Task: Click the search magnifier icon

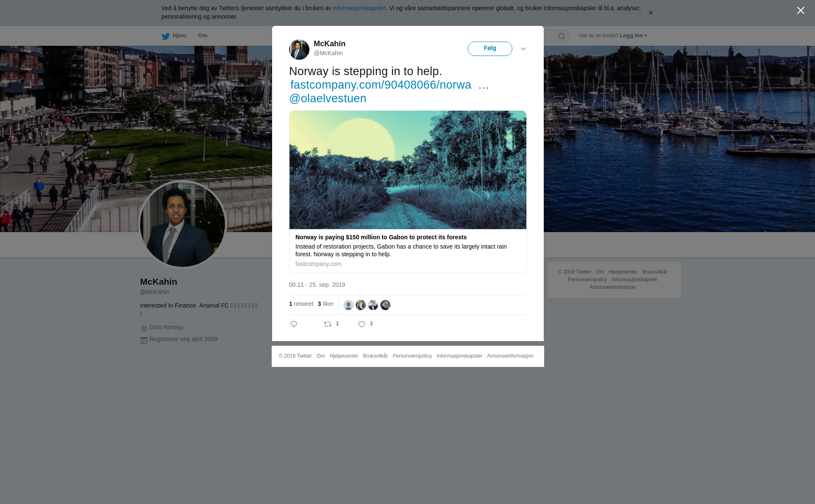Action: click(562, 36)
